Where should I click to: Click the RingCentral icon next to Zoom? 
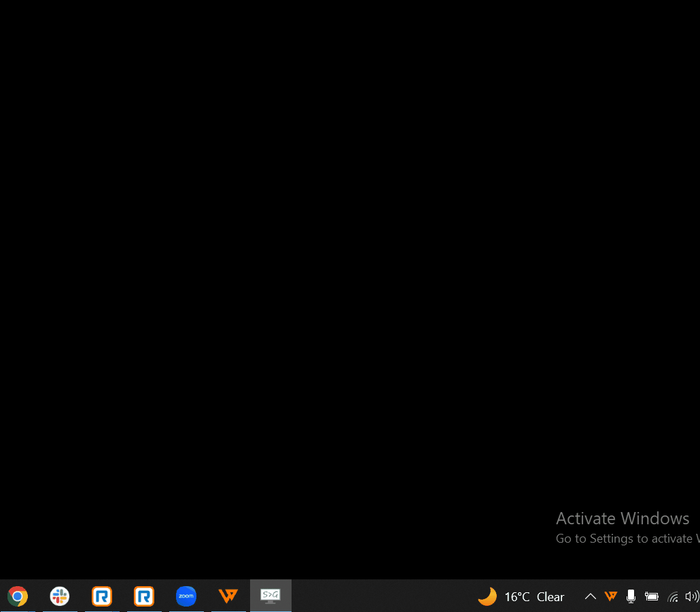(x=144, y=596)
